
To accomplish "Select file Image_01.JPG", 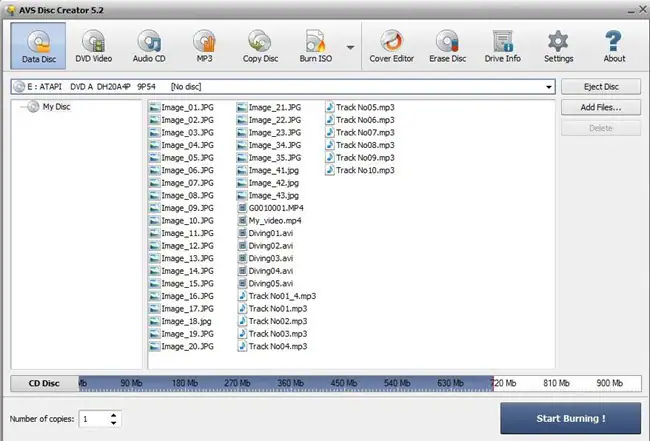I will pyautogui.click(x=182, y=107).
